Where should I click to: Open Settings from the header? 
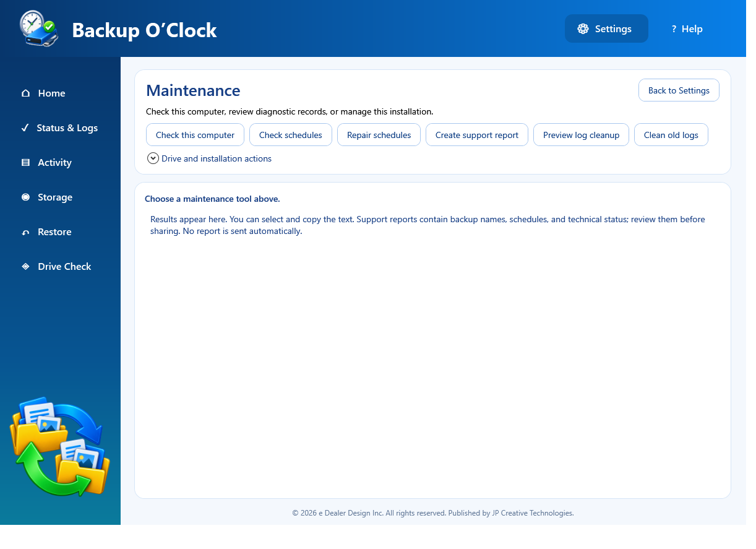tap(606, 28)
